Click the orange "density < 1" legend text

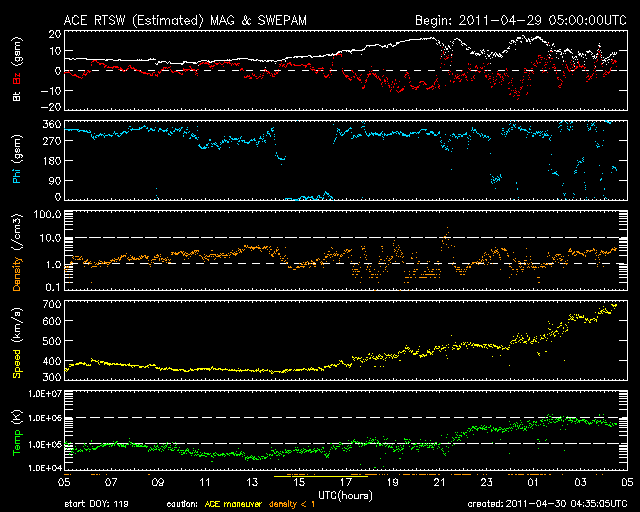pos(292,504)
